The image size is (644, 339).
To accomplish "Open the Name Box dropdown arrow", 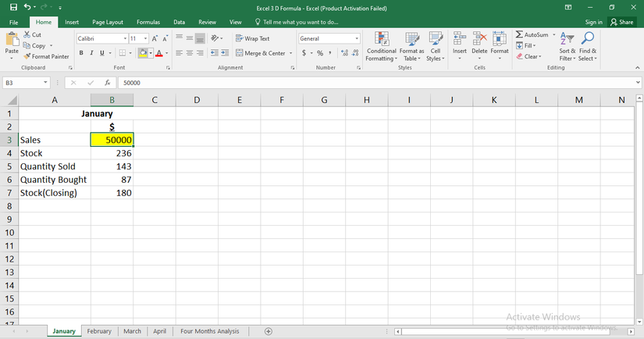I will pos(46,82).
